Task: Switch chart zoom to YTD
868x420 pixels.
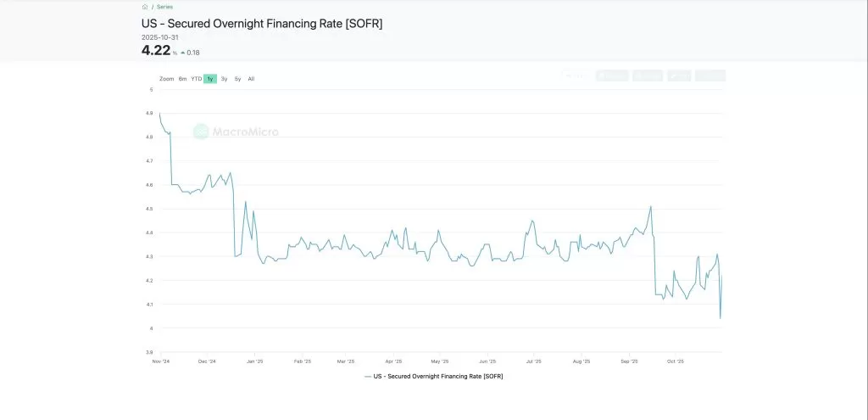Action: (197, 79)
